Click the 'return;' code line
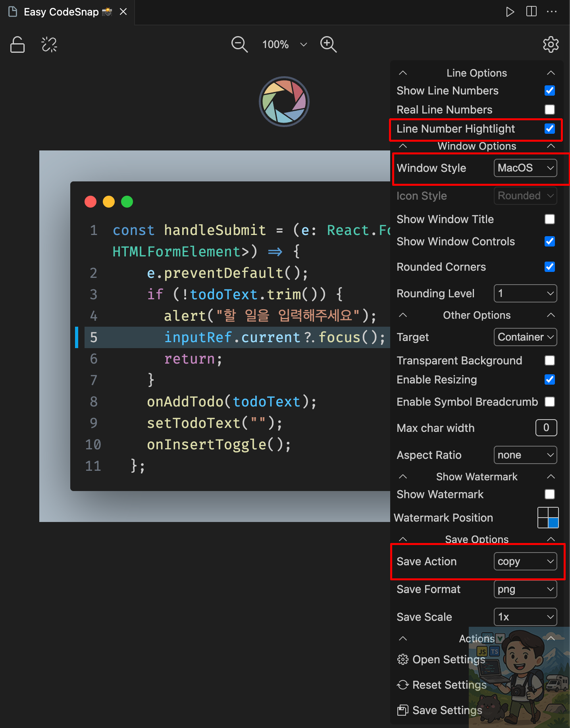The width and height of the screenshot is (570, 728). 193,359
